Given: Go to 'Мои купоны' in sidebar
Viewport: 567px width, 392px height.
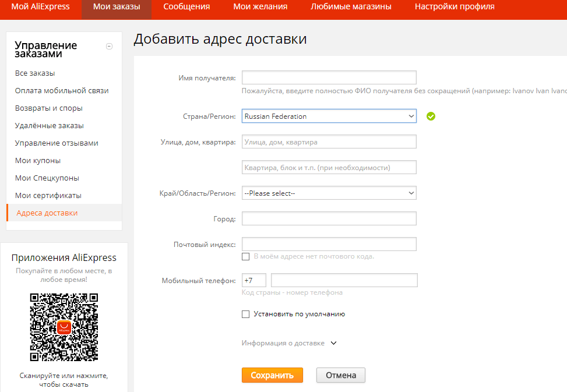Looking at the screenshot, I should [x=38, y=160].
